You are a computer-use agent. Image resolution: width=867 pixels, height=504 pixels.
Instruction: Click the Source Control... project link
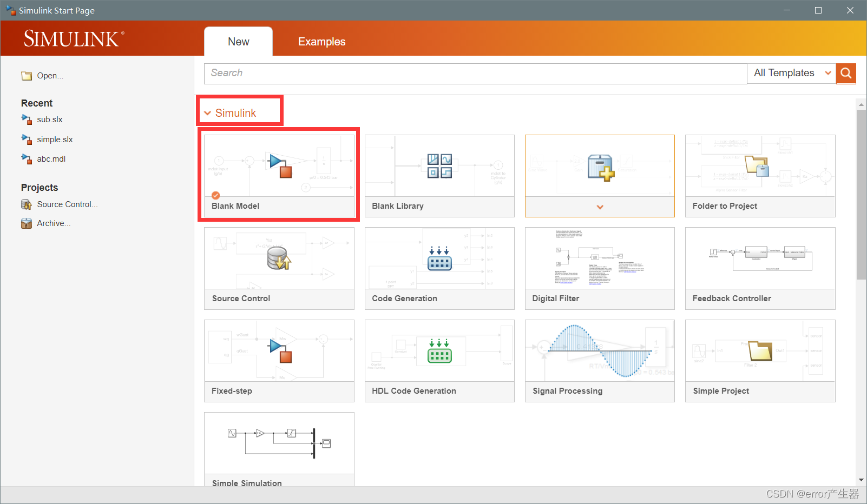(x=68, y=204)
